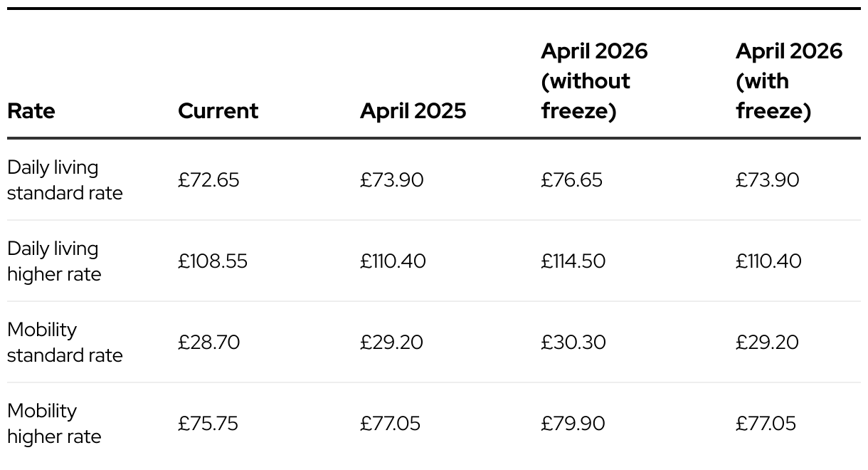Click the Current column header

coord(218,111)
